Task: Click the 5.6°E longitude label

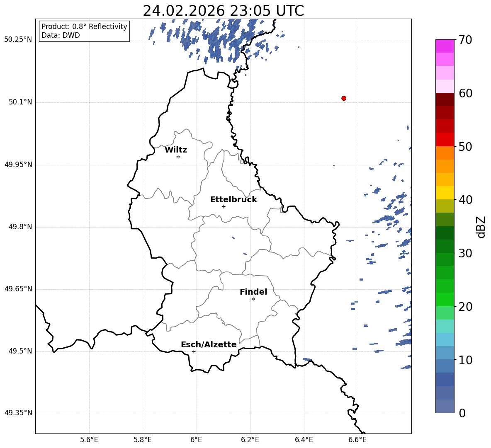Action: click(89, 440)
